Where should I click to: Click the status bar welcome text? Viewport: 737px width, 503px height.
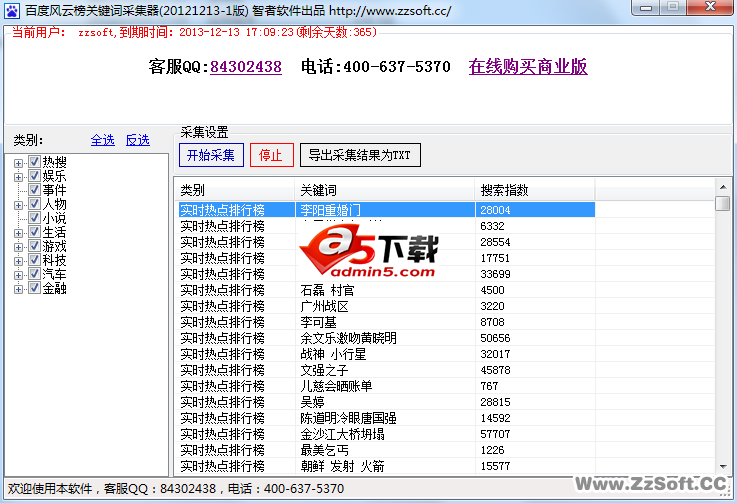pos(176,489)
